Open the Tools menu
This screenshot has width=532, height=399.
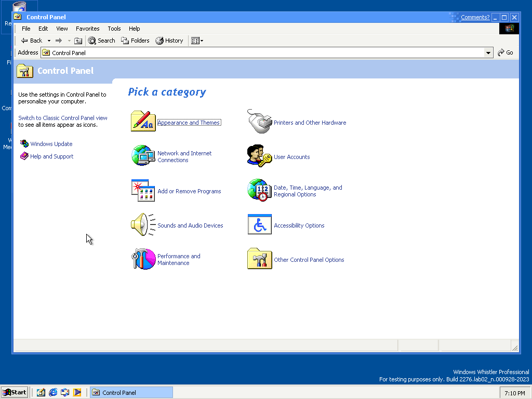pos(114,29)
